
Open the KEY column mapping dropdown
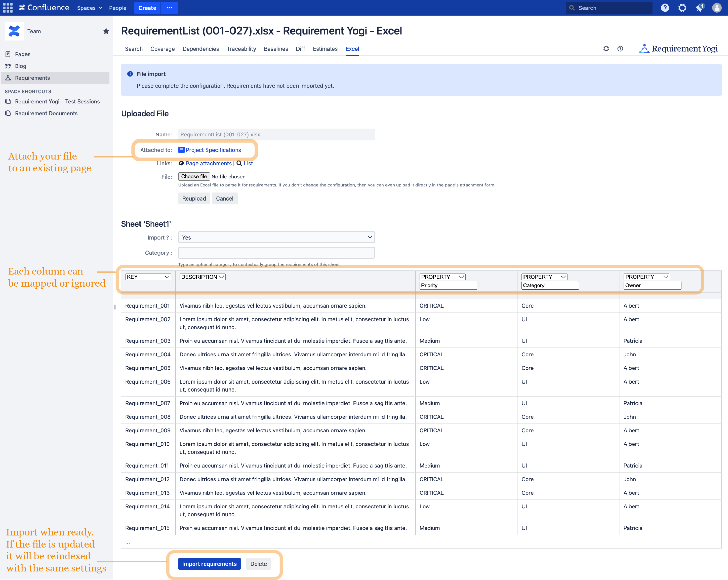tap(148, 277)
